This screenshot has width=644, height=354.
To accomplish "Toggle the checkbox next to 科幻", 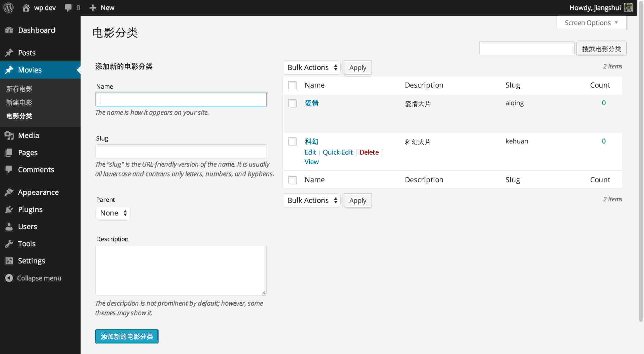I will 292,141.
